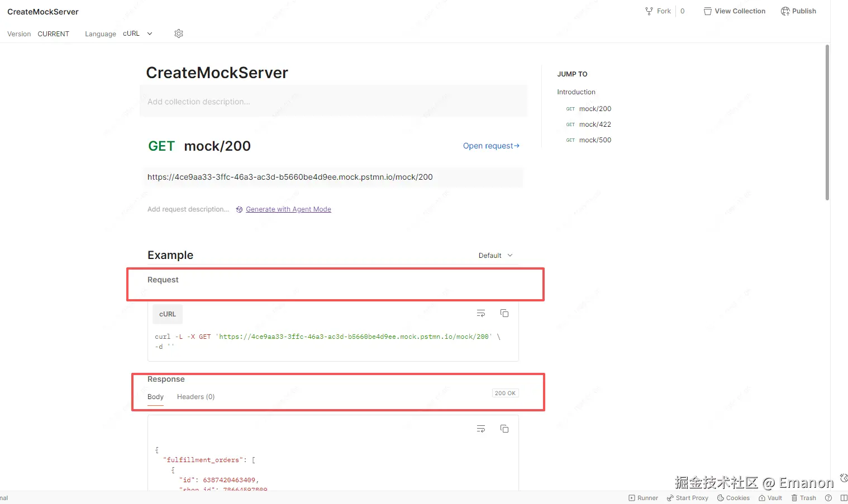Image resolution: width=848 pixels, height=504 pixels.
Task: Open the Language cURL dropdown
Action: 137,33
